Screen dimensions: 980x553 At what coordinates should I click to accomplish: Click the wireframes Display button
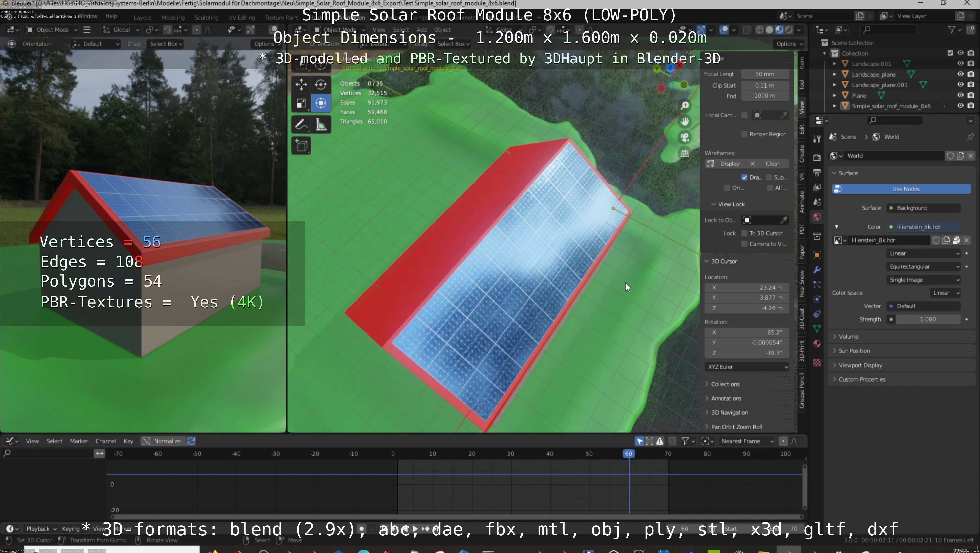(x=725, y=164)
